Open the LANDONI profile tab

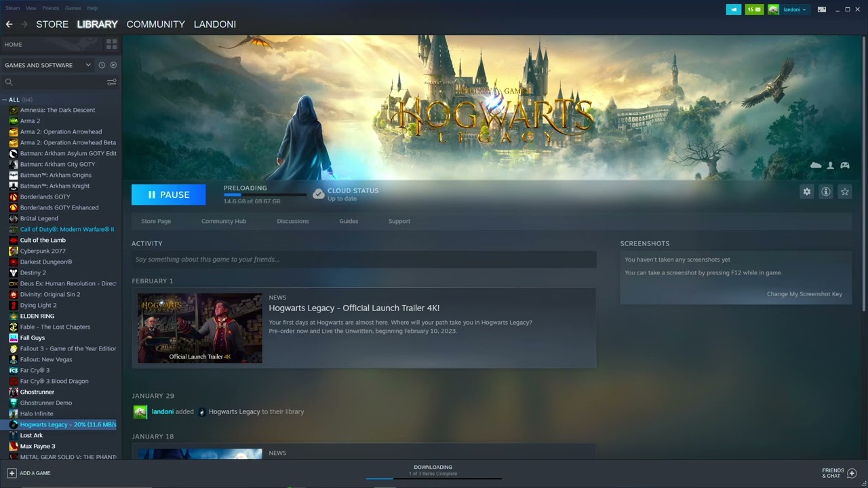pyautogui.click(x=215, y=24)
